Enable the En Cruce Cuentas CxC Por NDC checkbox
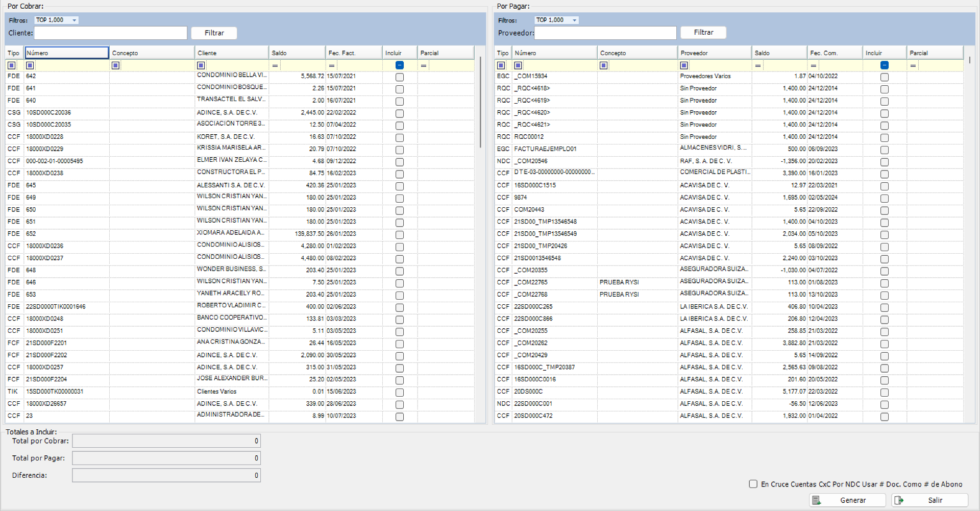This screenshot has height=511, width=980. coord(753,484)
